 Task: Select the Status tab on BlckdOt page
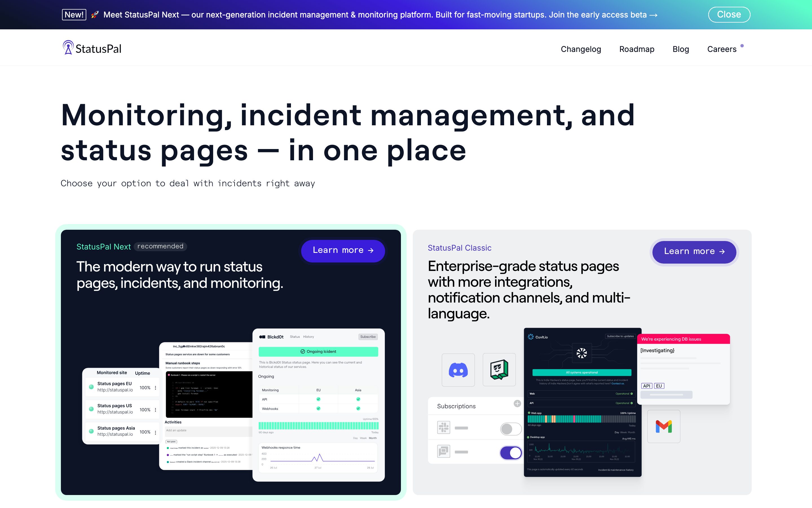(x=295, y=337)
